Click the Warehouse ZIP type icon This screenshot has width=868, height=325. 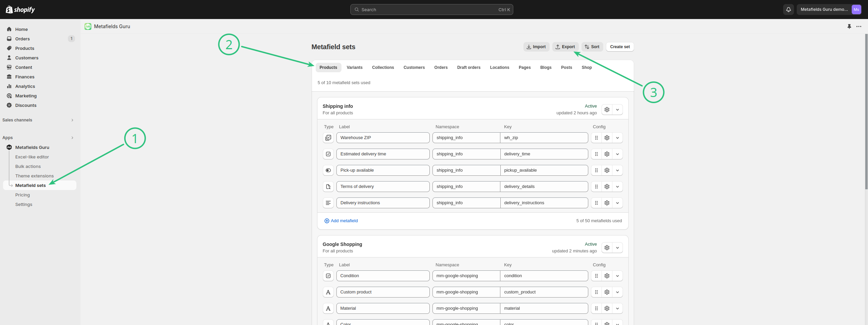click(328, 138)
